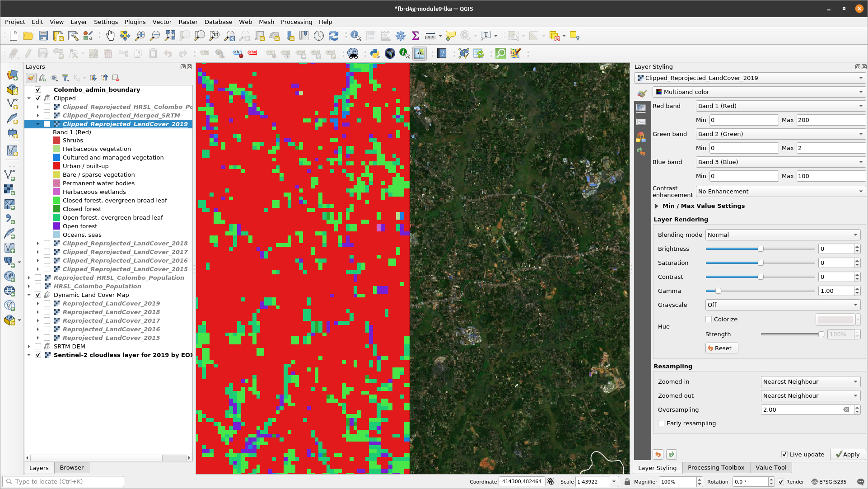The image size is (868, 489).
Task: Open the Zoomed in resampling dropdown
Action: pyautogui.click(x=810, y=382)
